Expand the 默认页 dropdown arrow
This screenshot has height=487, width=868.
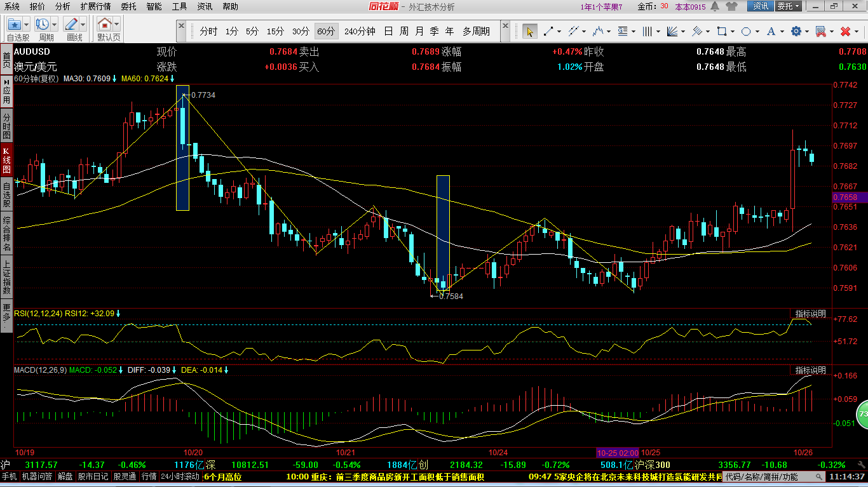(x=118, y=25)
